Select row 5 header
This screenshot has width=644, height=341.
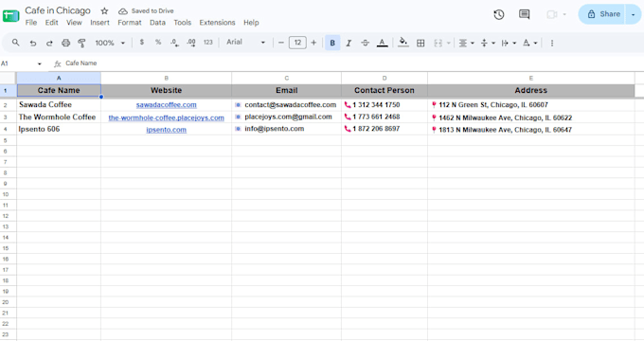(x=6, y=140)
